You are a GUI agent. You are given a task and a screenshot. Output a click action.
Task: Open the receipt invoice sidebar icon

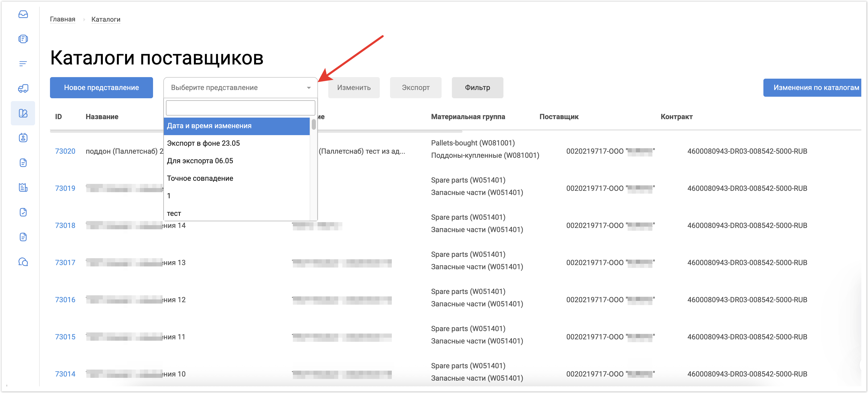(23, 187)
